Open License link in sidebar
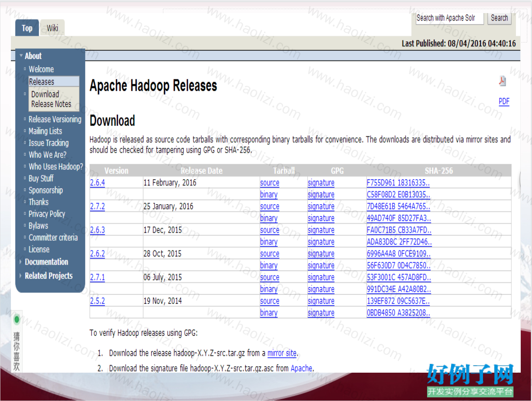 coord(39,249)
